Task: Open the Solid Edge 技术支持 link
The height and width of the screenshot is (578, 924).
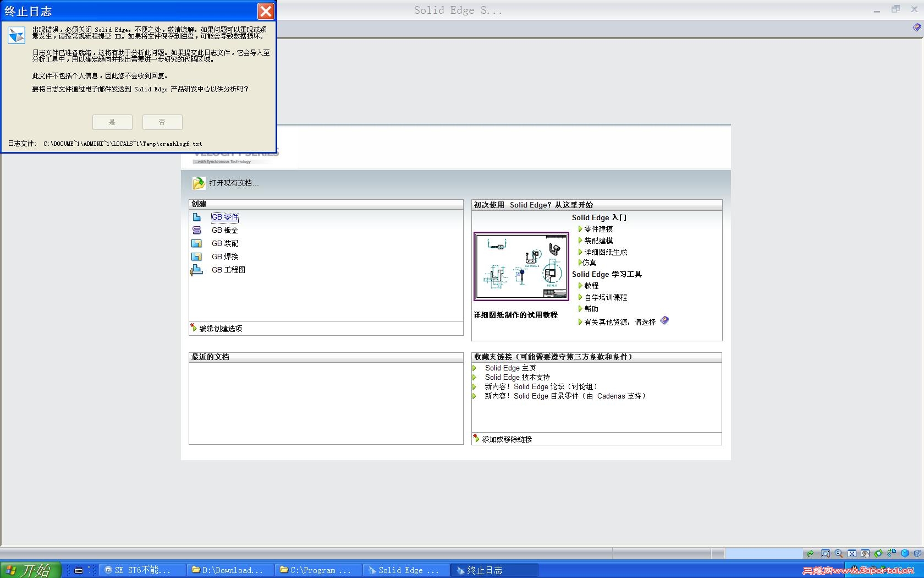Action: click(518, 377)
